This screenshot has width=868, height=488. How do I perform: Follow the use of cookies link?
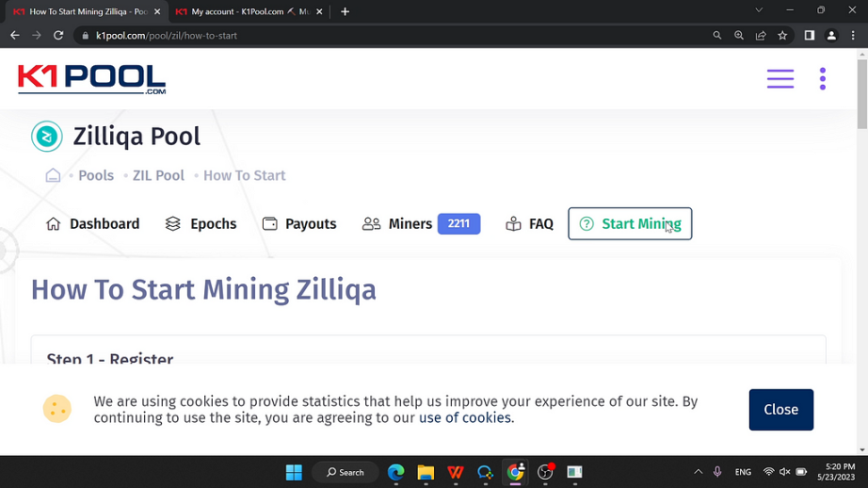pyautogui.click(x=465, y=417)
